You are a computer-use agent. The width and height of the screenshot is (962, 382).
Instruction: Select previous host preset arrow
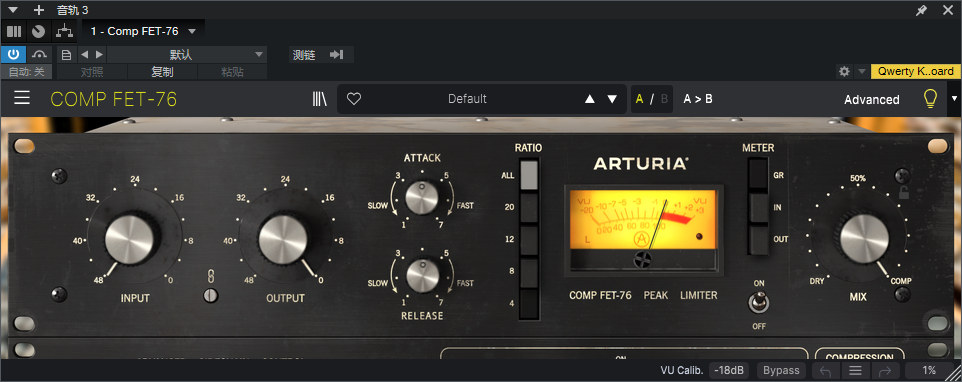(x=85, y=55)
